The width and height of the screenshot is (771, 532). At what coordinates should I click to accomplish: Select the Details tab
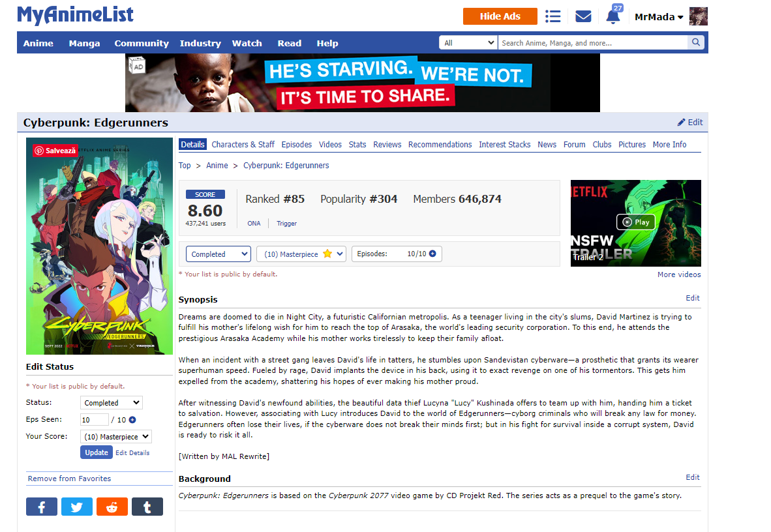click(x=192, y=145)
